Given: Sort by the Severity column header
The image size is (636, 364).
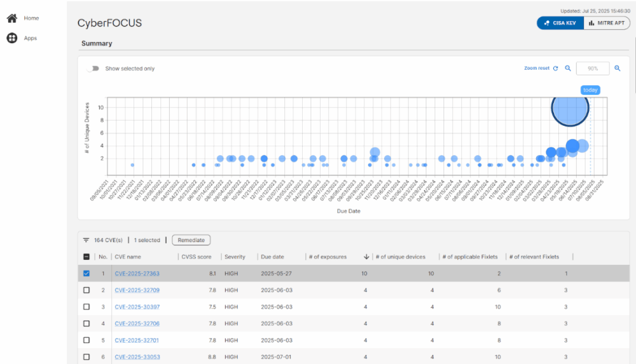Looking at the screenshot, I should click(x=235, y=257).
